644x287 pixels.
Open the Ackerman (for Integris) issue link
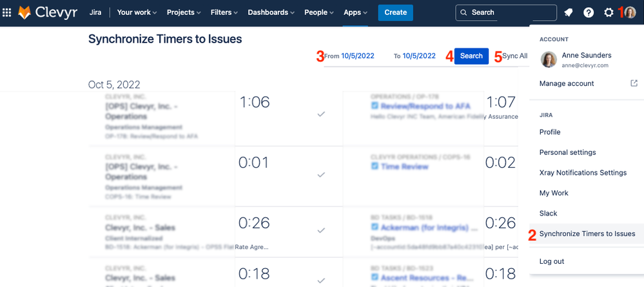pyautogui.click(x=429, y=227)
